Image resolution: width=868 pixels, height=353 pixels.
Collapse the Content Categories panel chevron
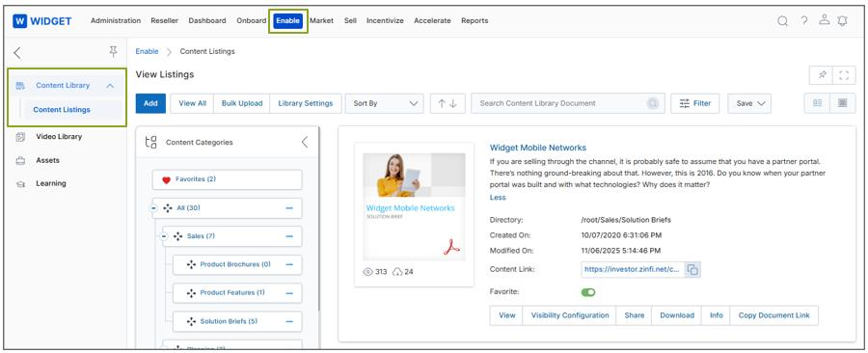pos(304,142)
